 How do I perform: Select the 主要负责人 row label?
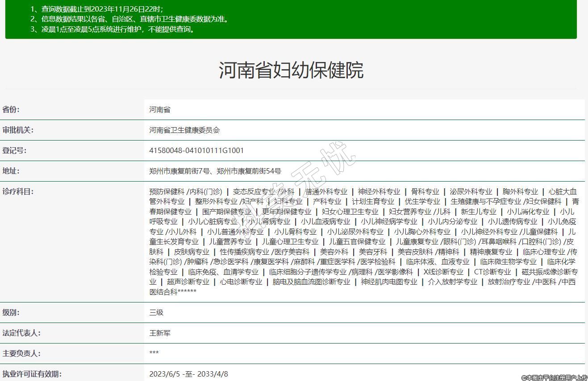point(21,354)
